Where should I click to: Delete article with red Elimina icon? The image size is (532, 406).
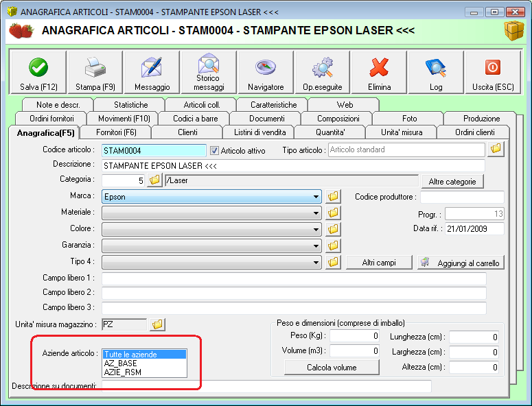coord(380,72)
